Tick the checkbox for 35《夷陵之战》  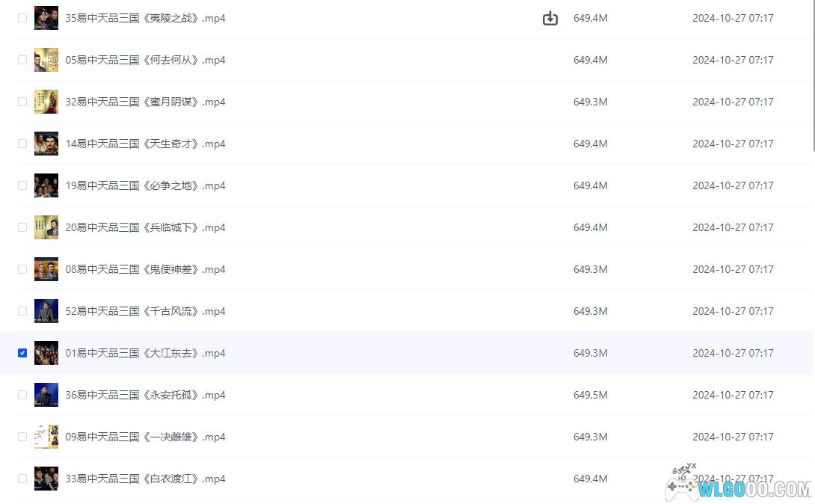[x=22, y=18]
